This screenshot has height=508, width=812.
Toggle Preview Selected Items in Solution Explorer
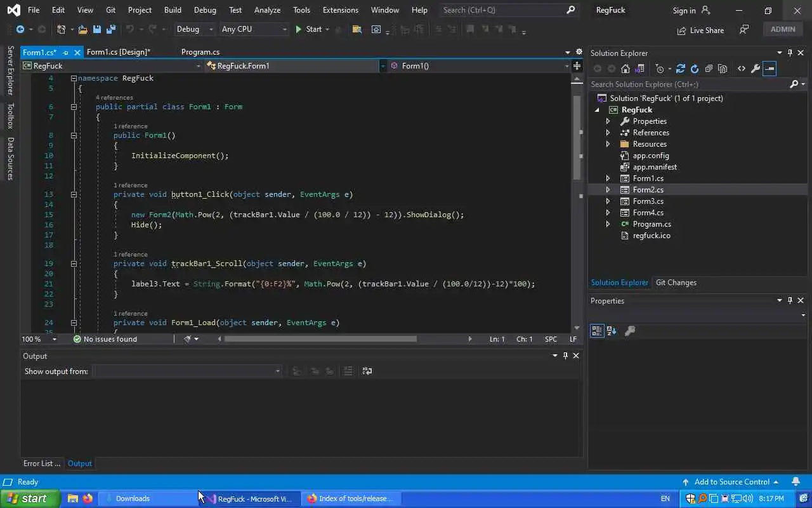click(769, 69)
